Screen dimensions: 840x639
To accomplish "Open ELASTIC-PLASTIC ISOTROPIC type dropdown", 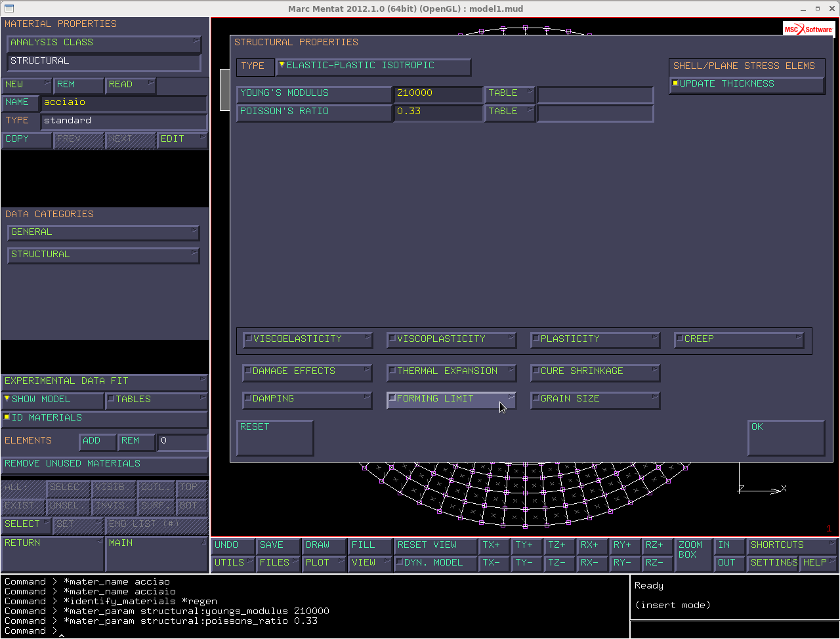I will pos(373,67).
